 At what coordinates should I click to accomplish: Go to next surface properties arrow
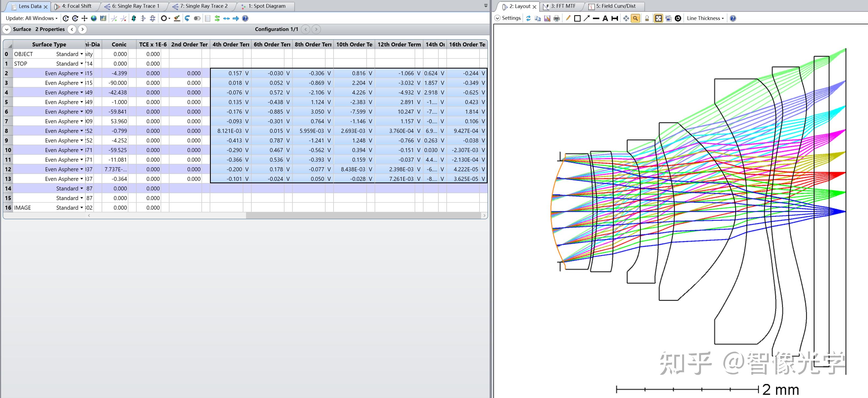[82, 29]
